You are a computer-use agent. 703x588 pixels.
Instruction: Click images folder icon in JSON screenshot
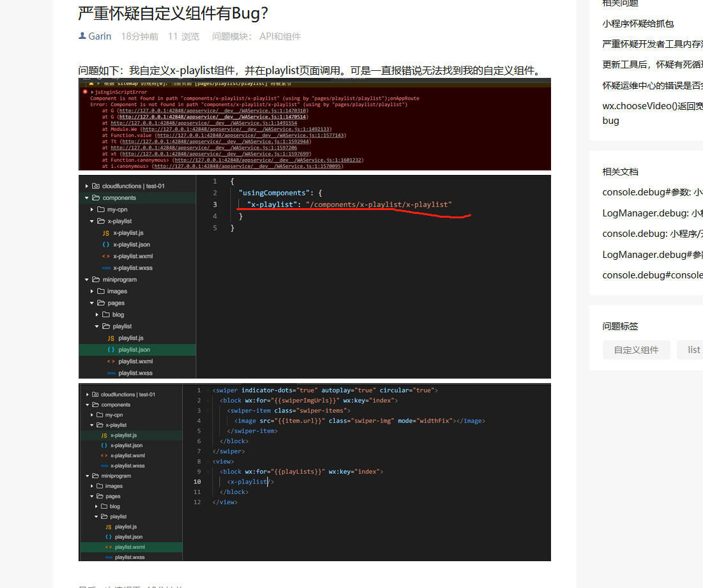point(101,291)
